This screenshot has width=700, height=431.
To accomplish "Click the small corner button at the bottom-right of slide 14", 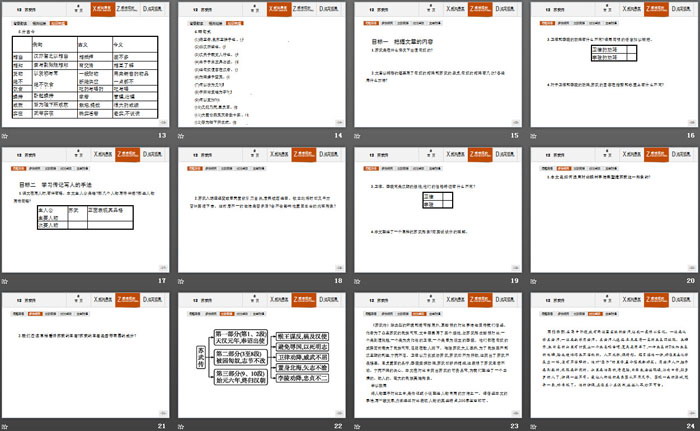I will coord(338,123).
